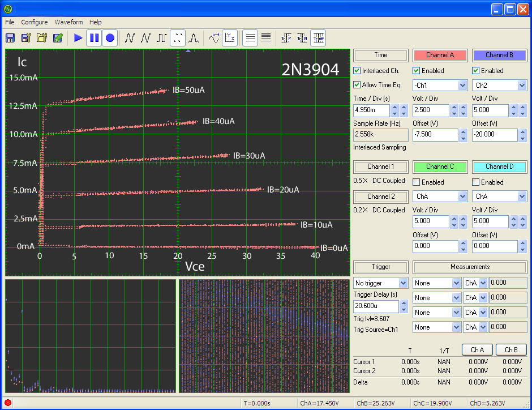Viewport: 532px width, 410px height.
Task: Click the Channel 1 button
Action: 380,166
